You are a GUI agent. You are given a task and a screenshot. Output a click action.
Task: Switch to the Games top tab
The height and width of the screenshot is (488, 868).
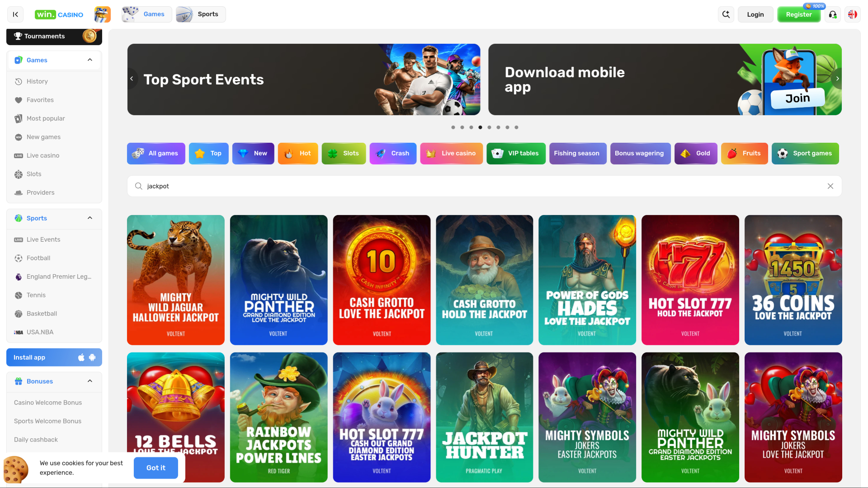pos(147,14)
